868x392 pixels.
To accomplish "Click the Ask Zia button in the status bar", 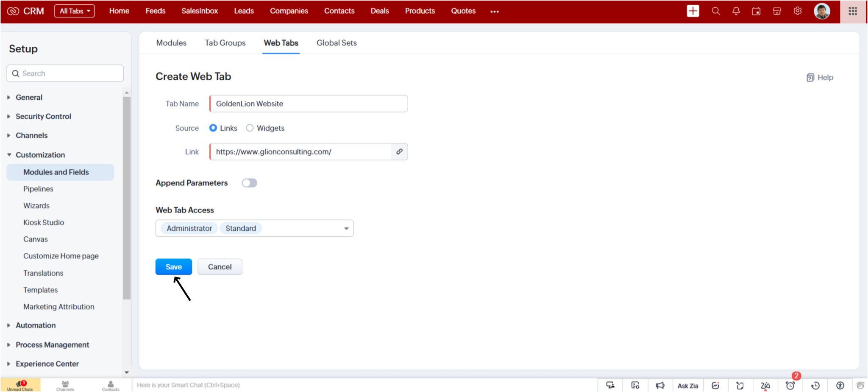I will point(687,385).
